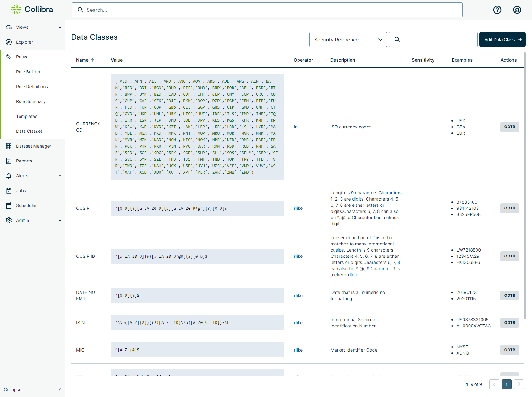Click OOTB button for CUSIP row
This screenshot has height=397, width=532.
(x=509, y=208)
